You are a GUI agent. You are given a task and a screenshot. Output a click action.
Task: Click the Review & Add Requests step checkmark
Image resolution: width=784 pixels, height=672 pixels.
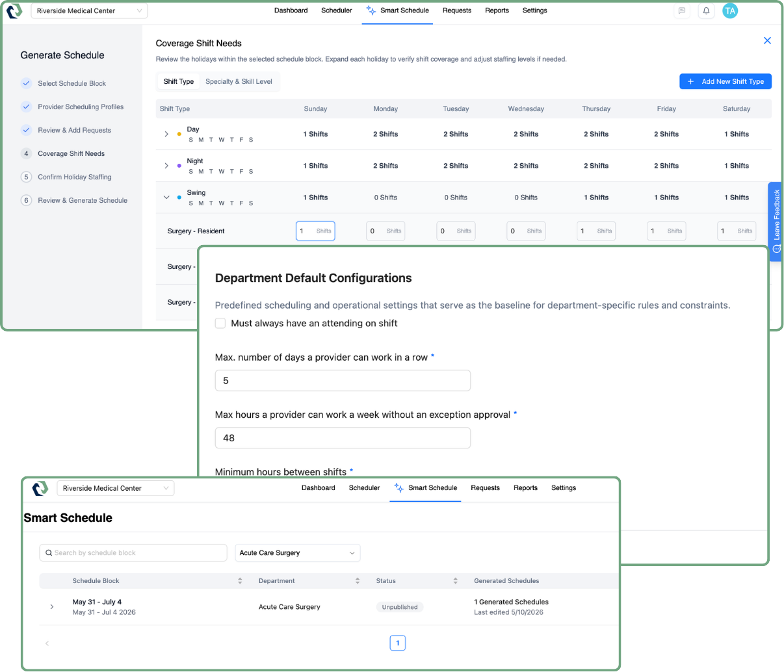(26, 130)
